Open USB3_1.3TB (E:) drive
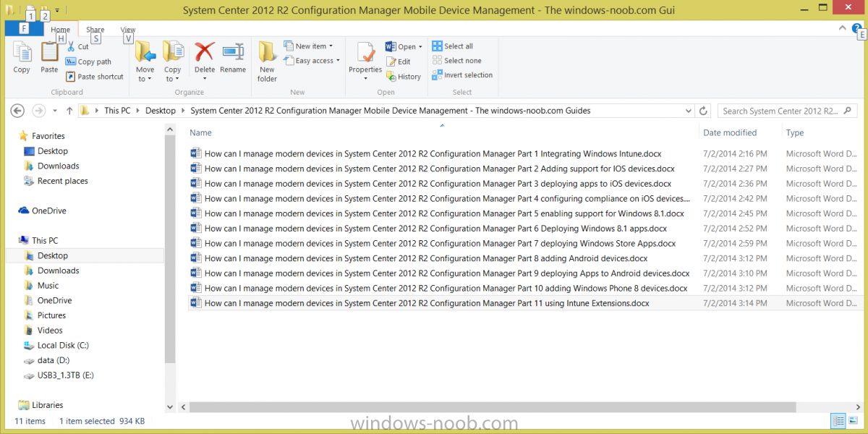This screenshot has height=434, width=868. [59, 375]
